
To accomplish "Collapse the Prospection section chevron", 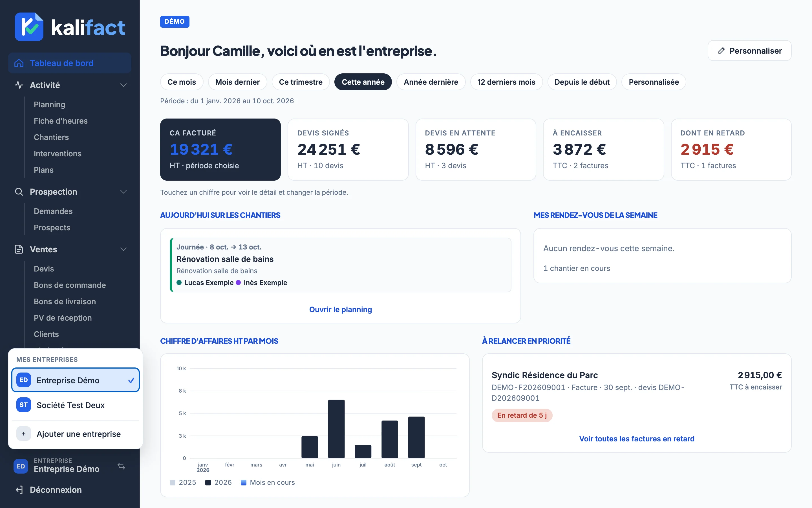I will pyautogui.click(x=123, y=192).
